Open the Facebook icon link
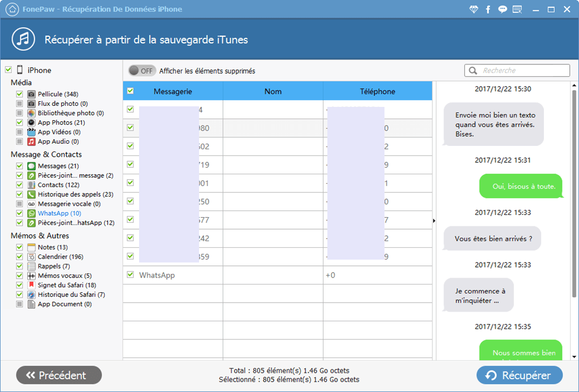Viewport: 579px width, 392px height. (488, 10)
